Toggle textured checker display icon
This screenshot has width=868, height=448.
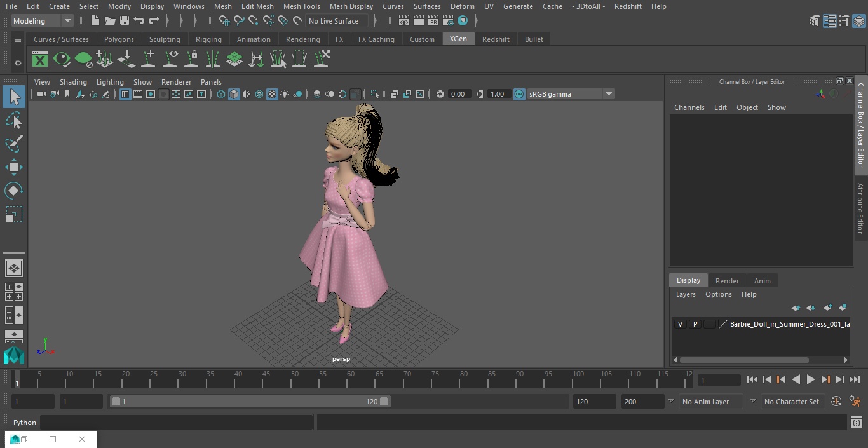point(272,94)
